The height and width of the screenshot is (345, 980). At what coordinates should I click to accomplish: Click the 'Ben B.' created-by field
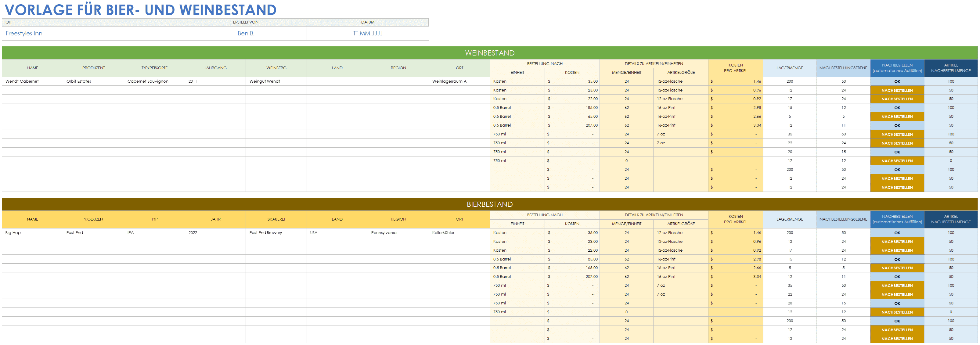[x=246, y=34]
